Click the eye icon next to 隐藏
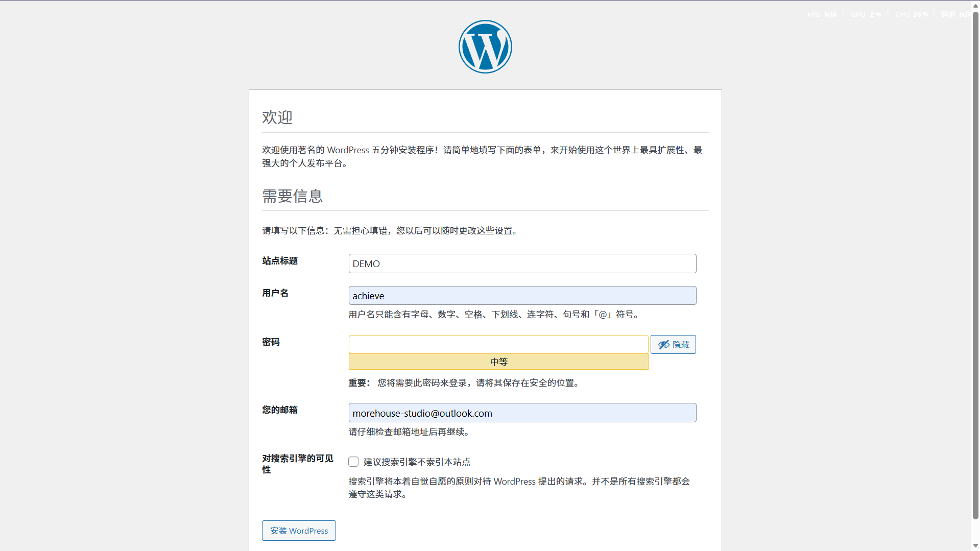Viewport: 980px width, 551px height. tap(663, 344)
